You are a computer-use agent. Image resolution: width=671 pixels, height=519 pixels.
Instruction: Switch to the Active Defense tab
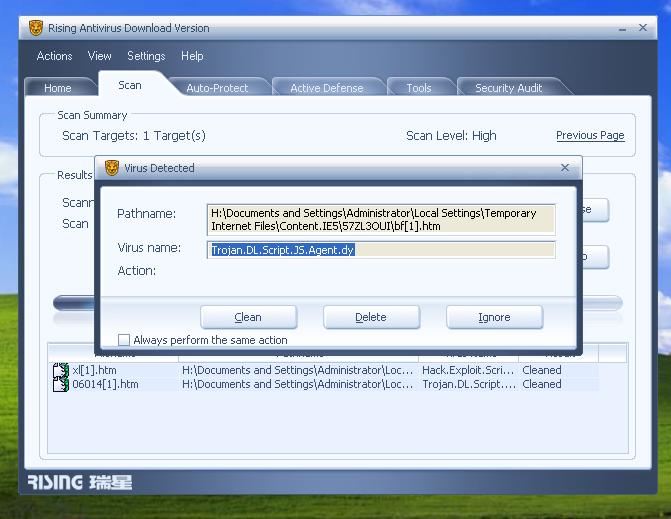pos(327,88)
